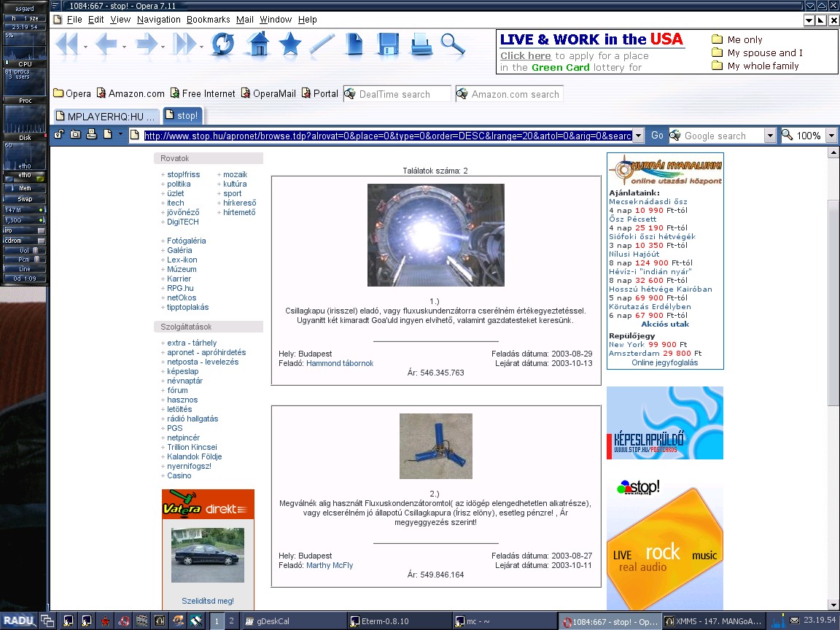Select the 'My whole family' option
The image size is (840, 630).
coord(763,66)
